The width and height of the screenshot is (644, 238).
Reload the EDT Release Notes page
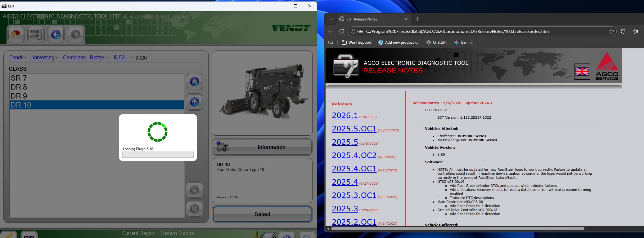click(x=342, y=31)
